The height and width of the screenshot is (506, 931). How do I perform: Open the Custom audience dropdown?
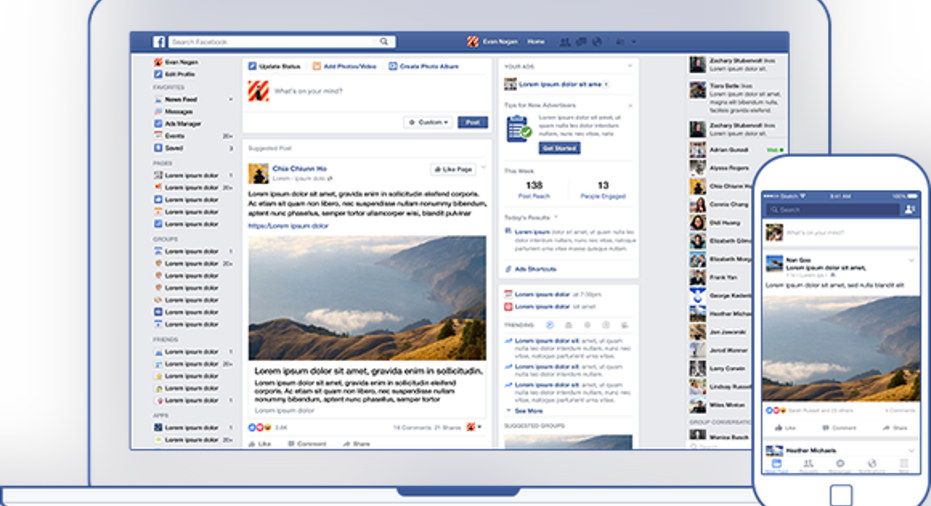[429, 122]
